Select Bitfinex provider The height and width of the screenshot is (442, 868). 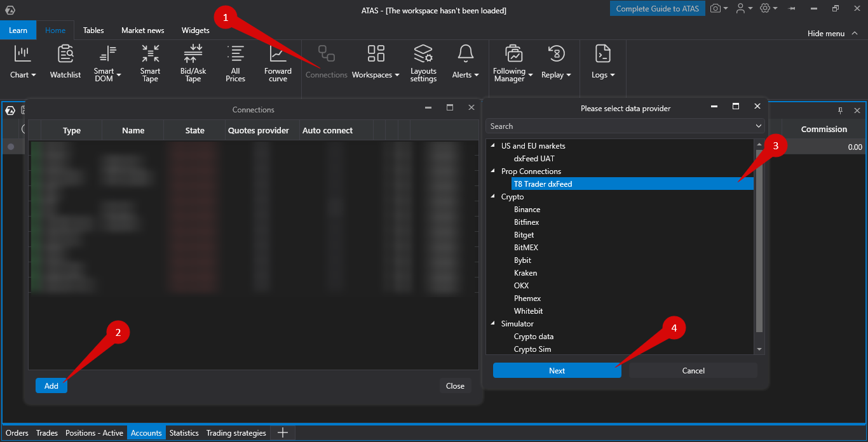(x=527, y=222)
